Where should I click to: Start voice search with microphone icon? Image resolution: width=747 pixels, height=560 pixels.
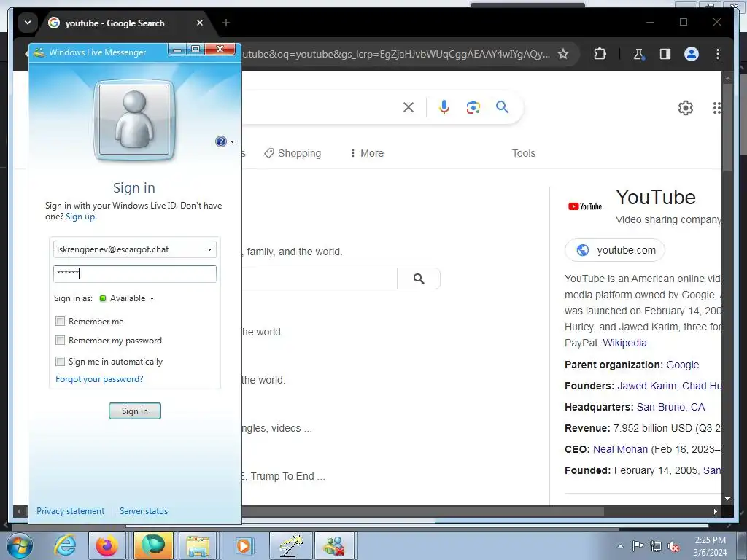[x=444, y=107]
